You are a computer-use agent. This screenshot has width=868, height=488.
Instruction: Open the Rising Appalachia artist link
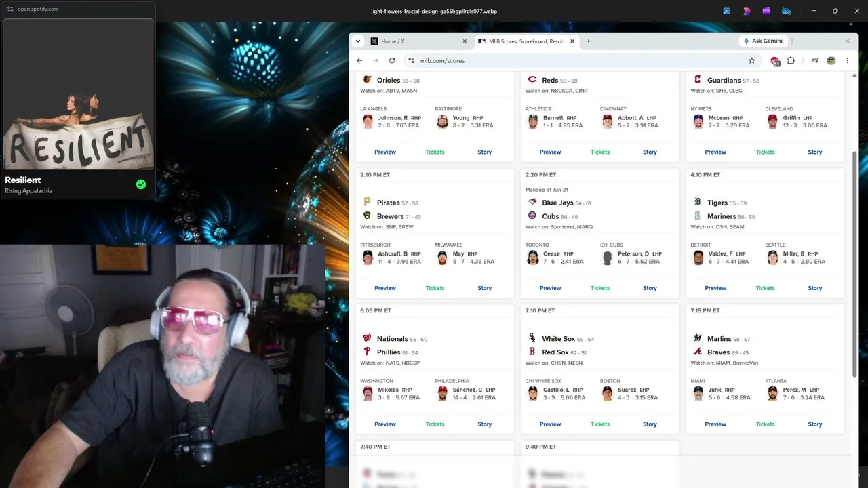tap(28, 191)
